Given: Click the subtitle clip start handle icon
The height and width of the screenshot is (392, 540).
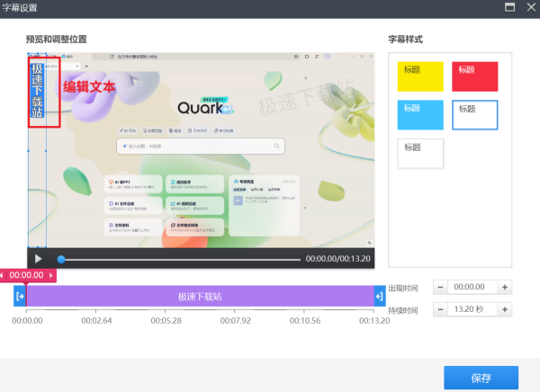Looking at the screenshot, I should click(20, 296).
